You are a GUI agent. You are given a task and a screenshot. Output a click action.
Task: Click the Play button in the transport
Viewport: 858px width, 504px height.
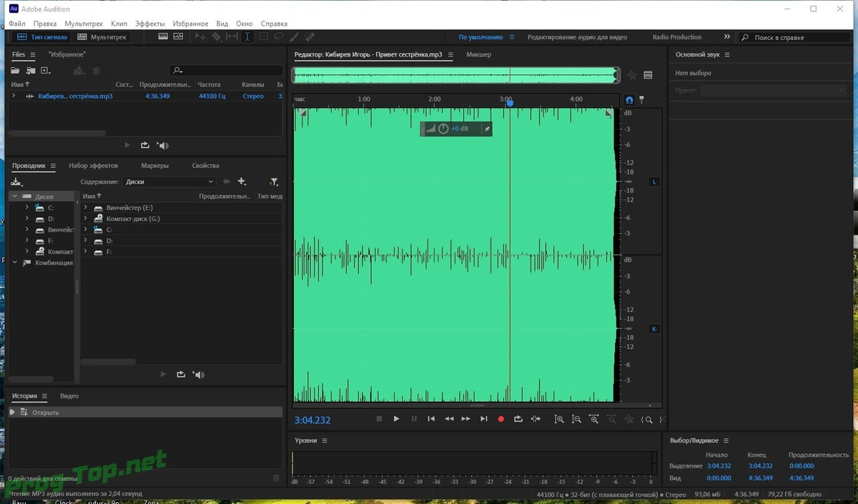[396, 419]
